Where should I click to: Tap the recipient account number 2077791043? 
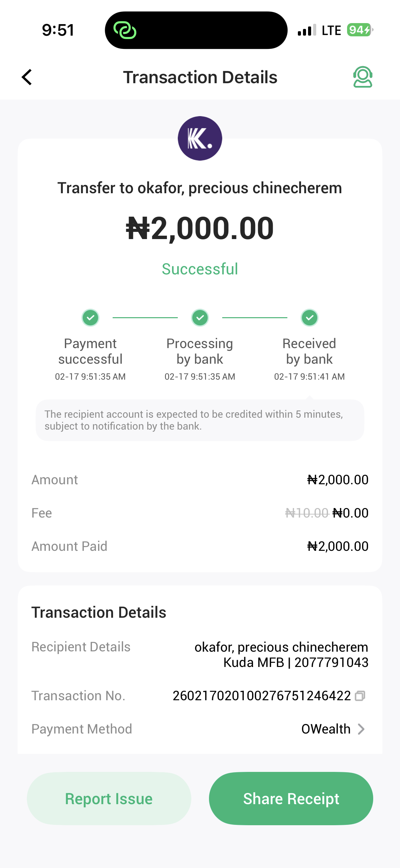[331, 663]
